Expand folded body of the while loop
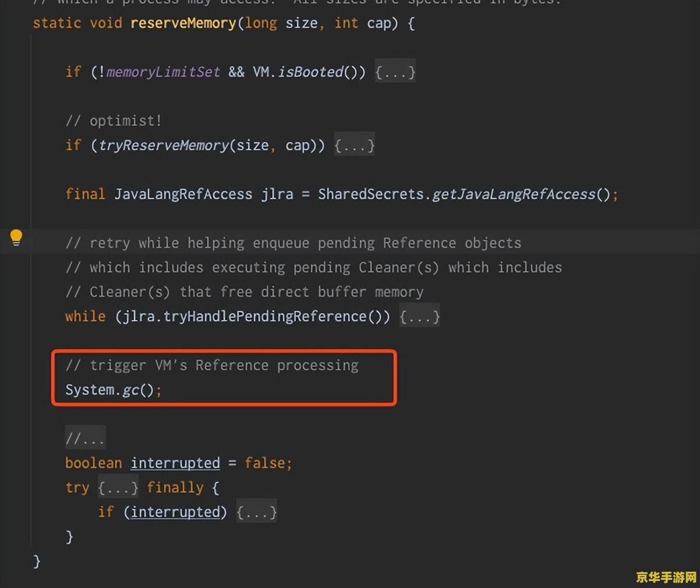Image resolution: width=700 pixels, height=588 pixels. pos(419,316)
